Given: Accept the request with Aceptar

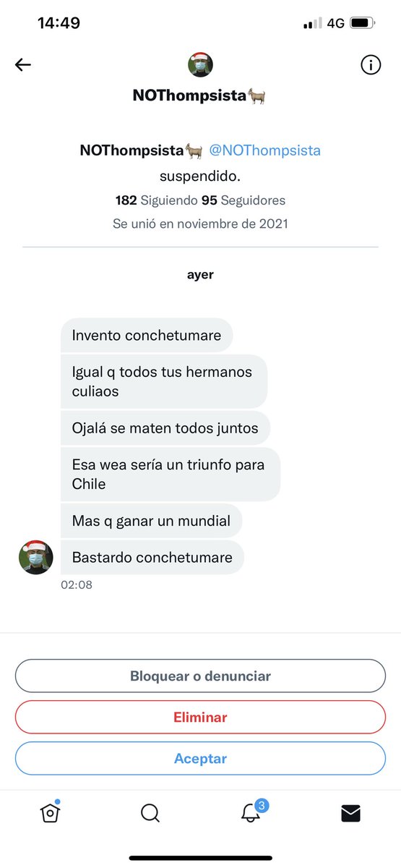Looking at the screenshot, I should click(200, 759).
